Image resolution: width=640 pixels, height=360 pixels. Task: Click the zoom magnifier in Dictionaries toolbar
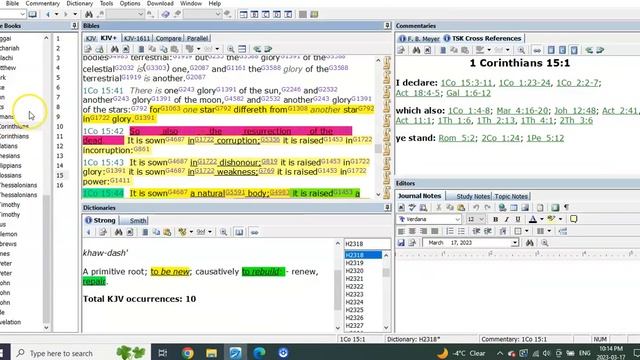(x=223, y=232)
